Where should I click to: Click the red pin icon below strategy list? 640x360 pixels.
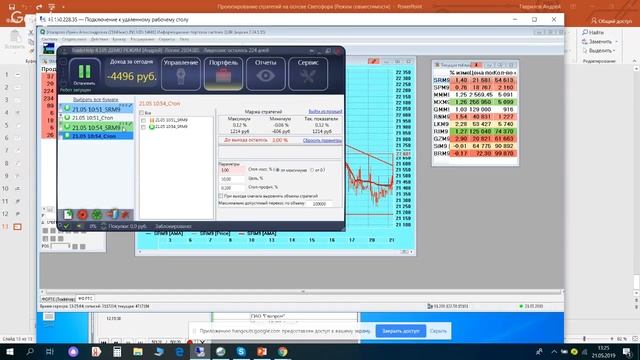click(125, 214)
